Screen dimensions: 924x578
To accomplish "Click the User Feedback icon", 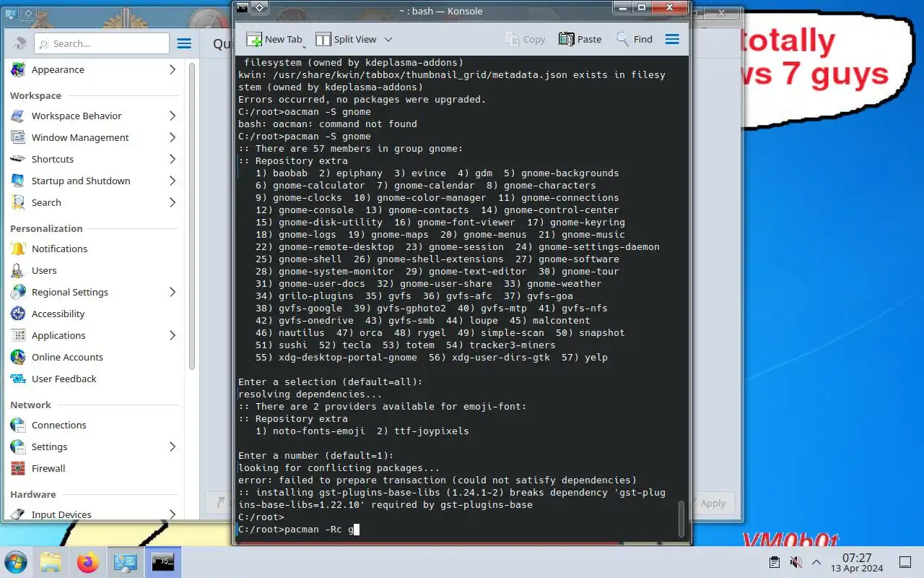I will [x=18, y=379].
